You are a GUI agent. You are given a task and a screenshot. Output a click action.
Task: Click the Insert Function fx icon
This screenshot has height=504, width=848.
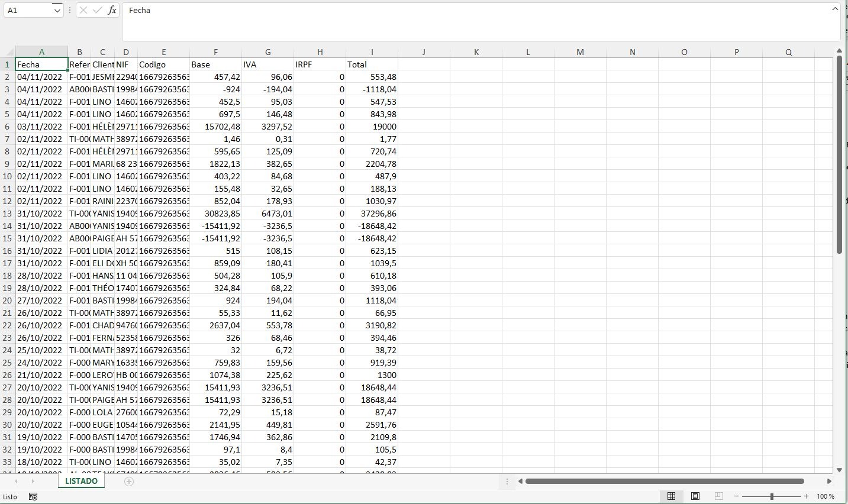(112, 10)
